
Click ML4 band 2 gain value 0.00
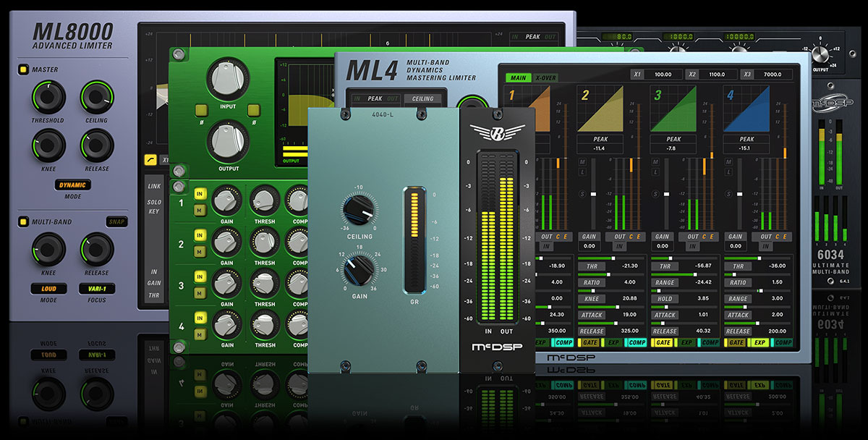pyautogui.click(x=590, y=246)
